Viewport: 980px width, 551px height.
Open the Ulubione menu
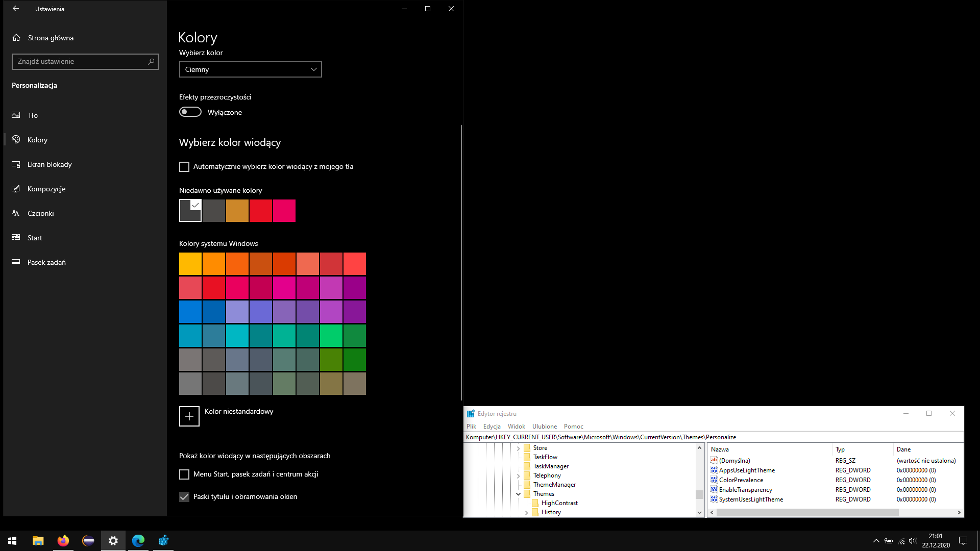544,427
